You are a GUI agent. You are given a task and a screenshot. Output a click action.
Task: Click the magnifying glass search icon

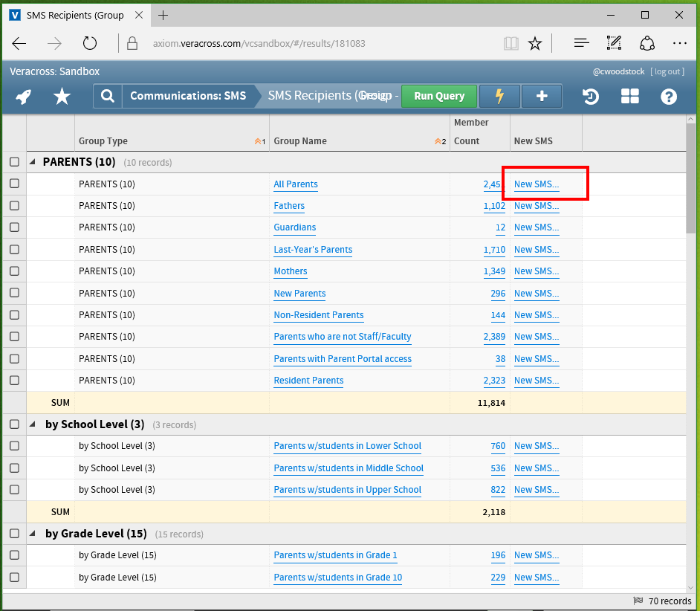pos(108,96)
